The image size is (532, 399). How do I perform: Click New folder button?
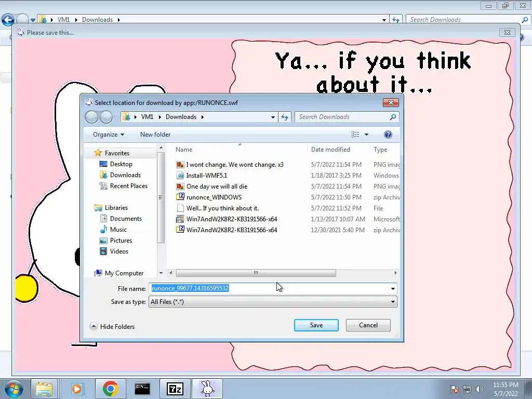click(x=155, y=135)
